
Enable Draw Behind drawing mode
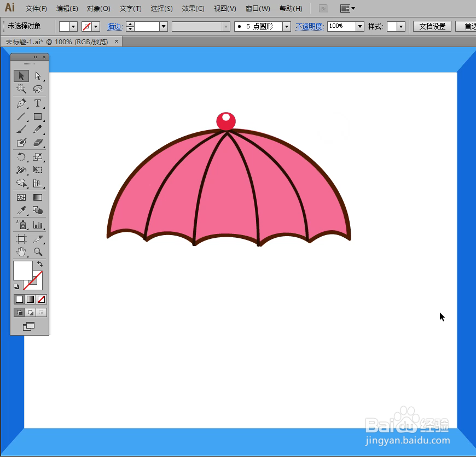pyautogui.click(x=31, y=312)
